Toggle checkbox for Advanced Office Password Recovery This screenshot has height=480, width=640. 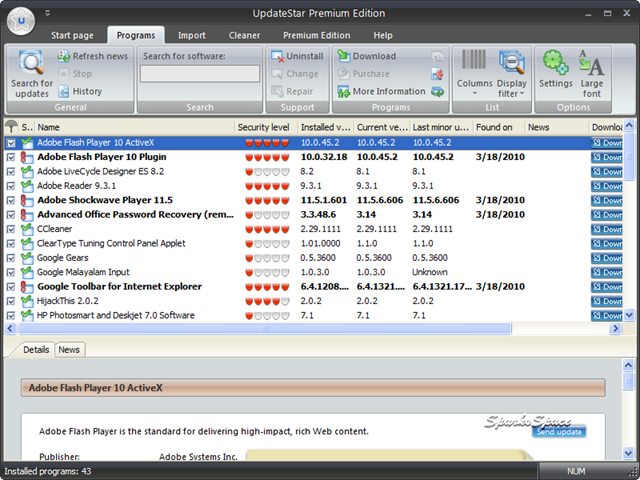point(11,215)
